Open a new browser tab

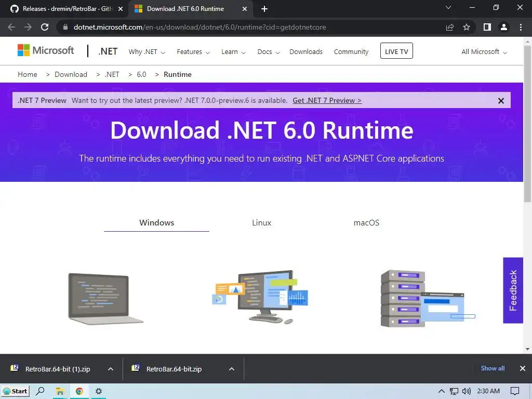[x=264, y=9]
